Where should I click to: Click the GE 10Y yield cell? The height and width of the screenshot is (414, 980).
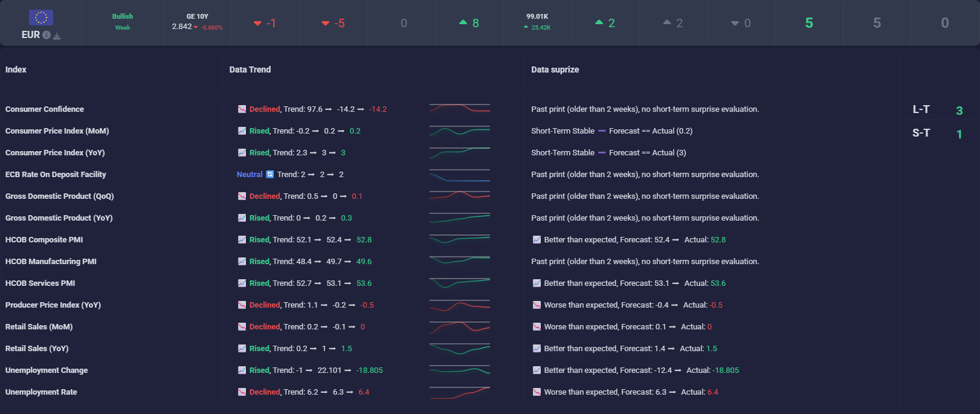198,22
